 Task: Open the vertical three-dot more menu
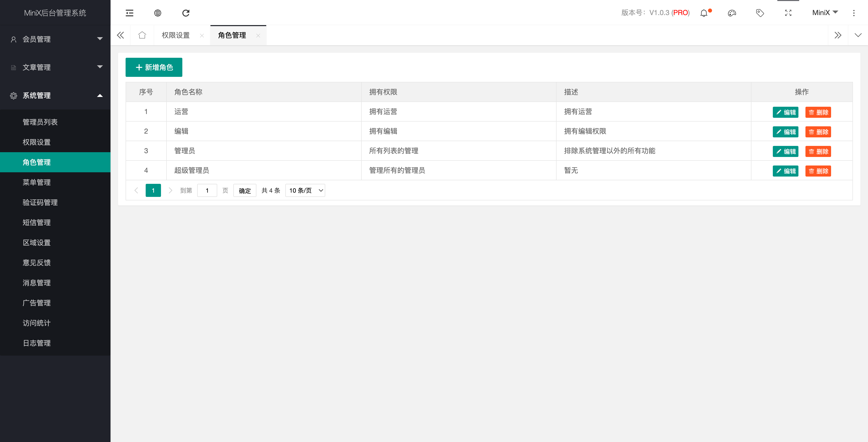point(853,13)
